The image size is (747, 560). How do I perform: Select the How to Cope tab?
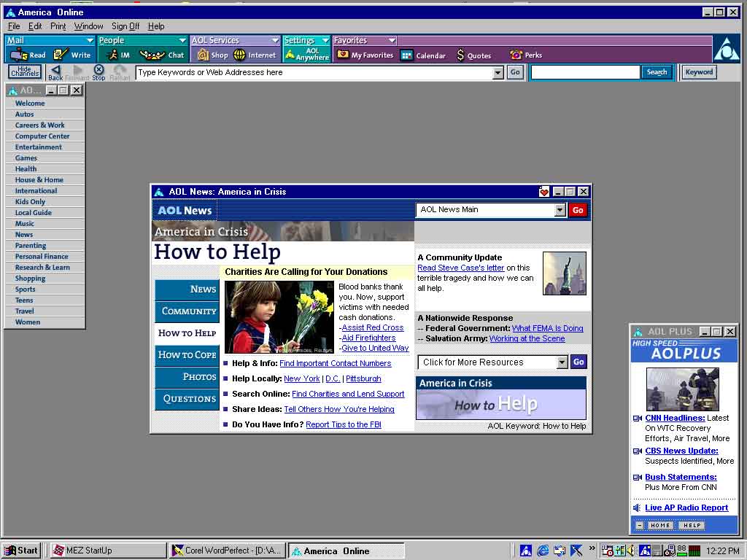click(x=187, y=355)
